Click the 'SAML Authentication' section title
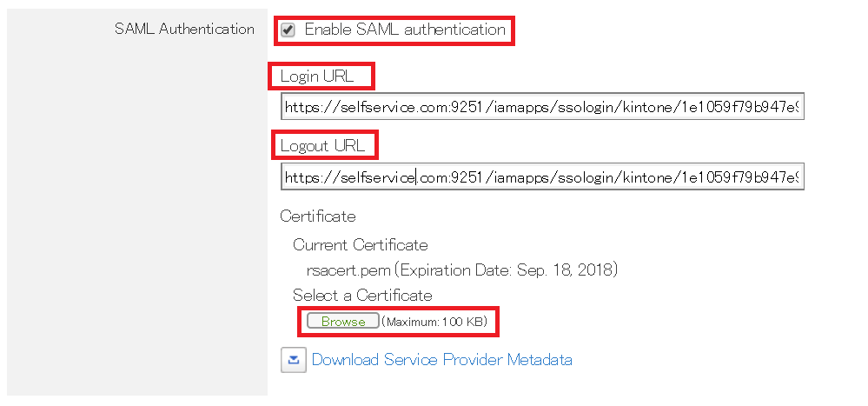Screen dimensions: 868x406 (x=184, y=30)
